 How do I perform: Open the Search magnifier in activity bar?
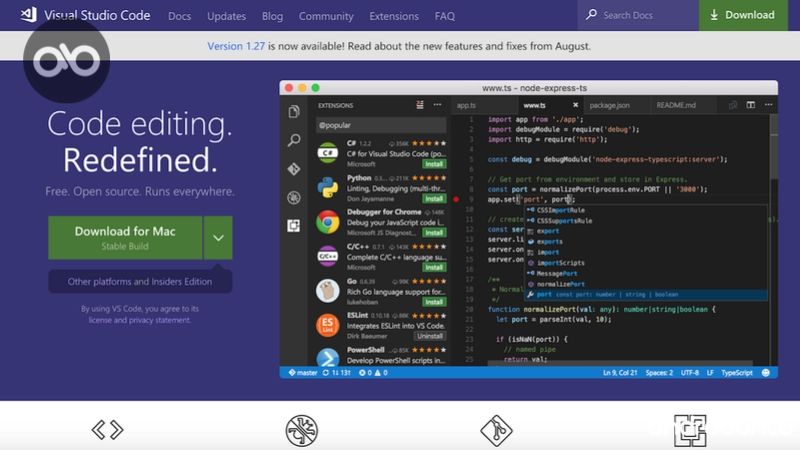(x=294, y=140)
